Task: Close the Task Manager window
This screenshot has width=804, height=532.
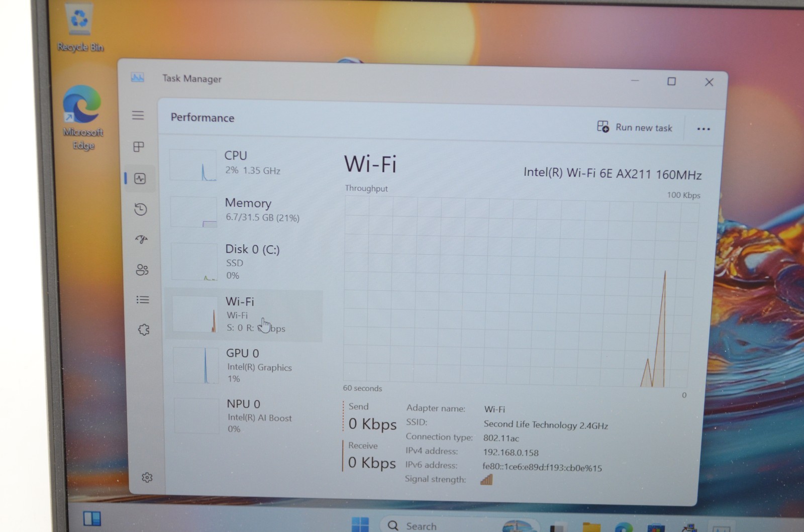Action: tap(709, 82)
